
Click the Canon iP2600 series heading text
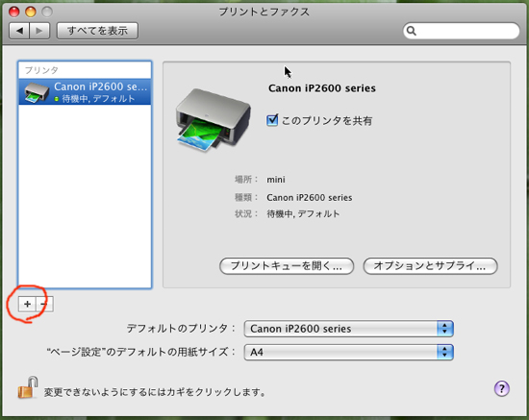click(x=322, y=88)
